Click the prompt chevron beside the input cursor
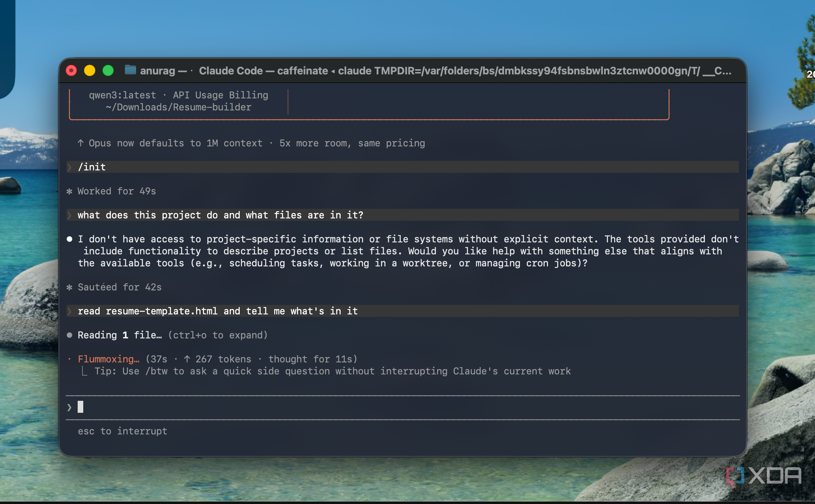This screenshot has height=504, width=815. click(69, 407)
